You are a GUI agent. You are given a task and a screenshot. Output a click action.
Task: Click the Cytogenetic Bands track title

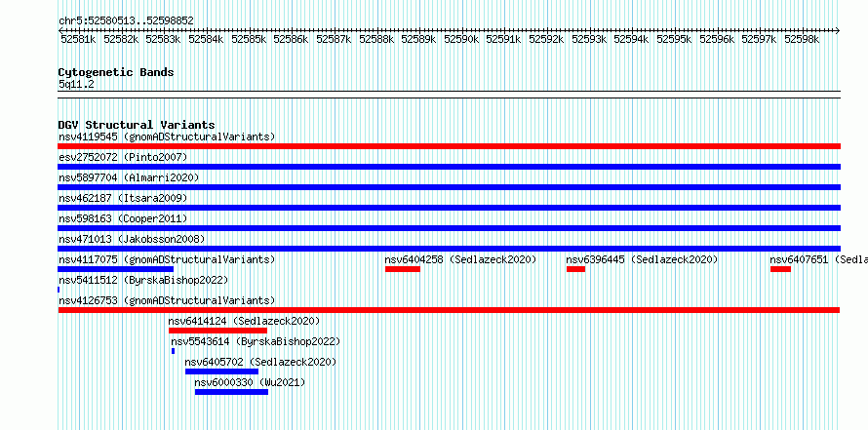coord(116,72)
